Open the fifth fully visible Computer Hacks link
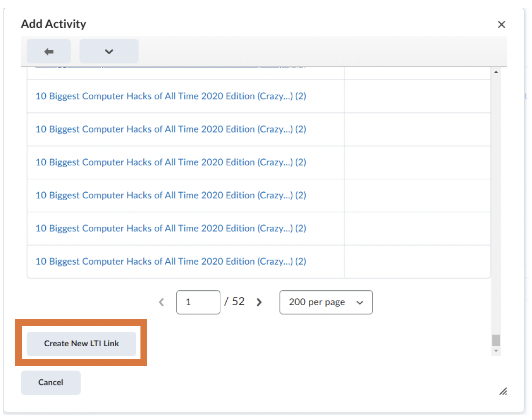The height and width of the screenshot is (420, 532). [x=171, y=229]
